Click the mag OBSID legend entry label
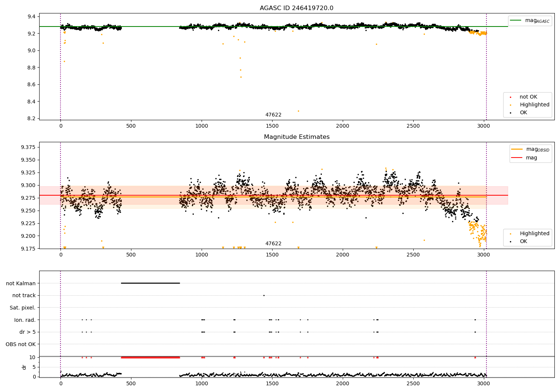 point(538,149)
